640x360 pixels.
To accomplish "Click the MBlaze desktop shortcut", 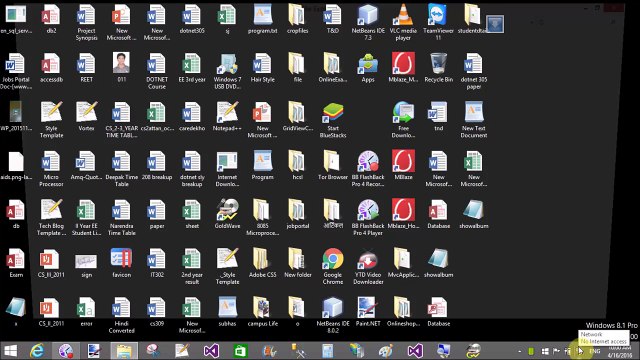I will tap(403, 162).
